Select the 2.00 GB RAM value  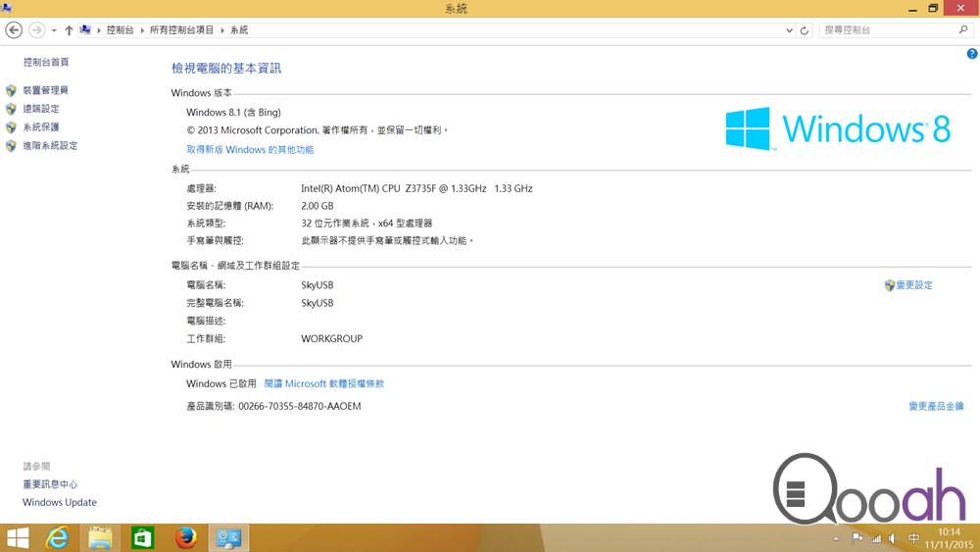pos(318,206)
